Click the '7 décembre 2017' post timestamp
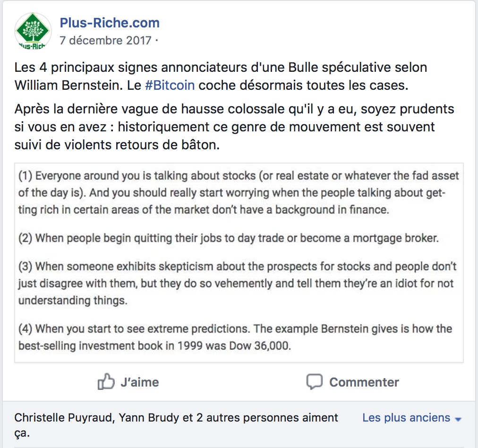This screenshot has height=448, width=478. pos(105,40)
